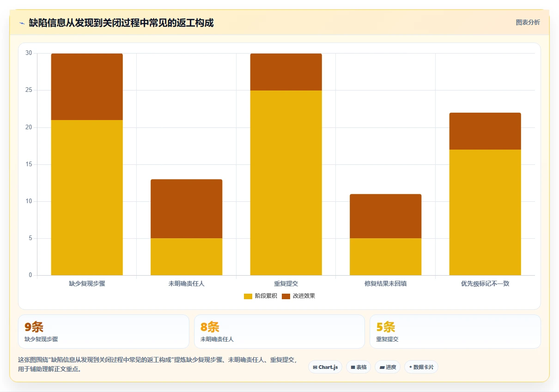The width and height of the screenshot is (559, 392).
Task: Click the description paragraph below the cards
Action: coord(158,364)
